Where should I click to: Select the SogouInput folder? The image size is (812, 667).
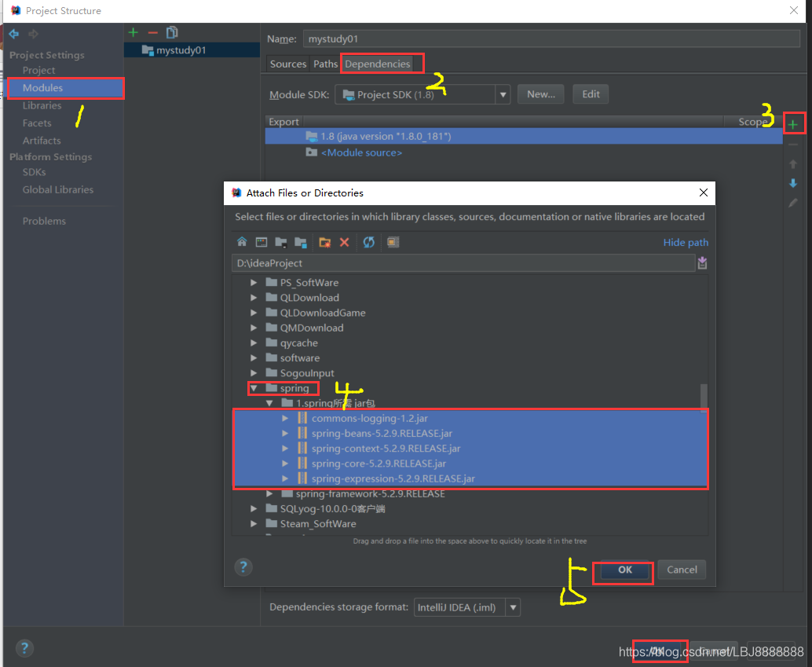click(306, 373)
